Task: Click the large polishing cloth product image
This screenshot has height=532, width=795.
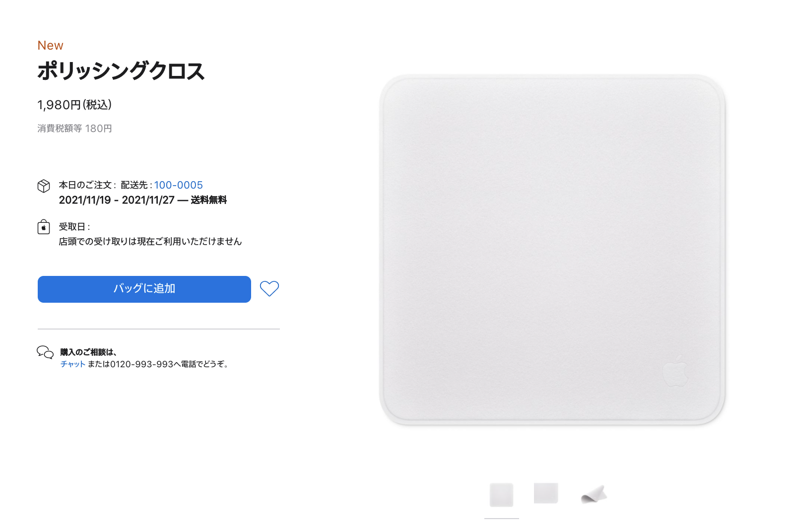Action: 552,250
